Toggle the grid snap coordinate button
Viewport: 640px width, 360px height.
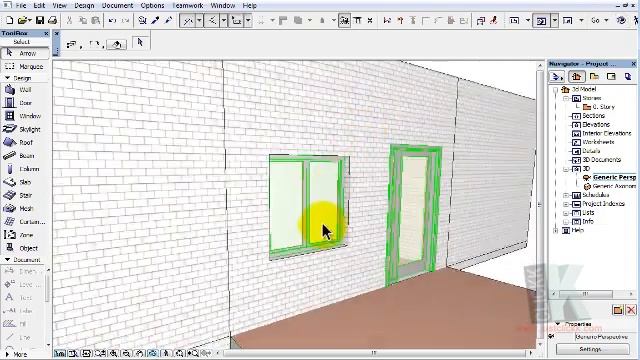[x=236, y=20]
